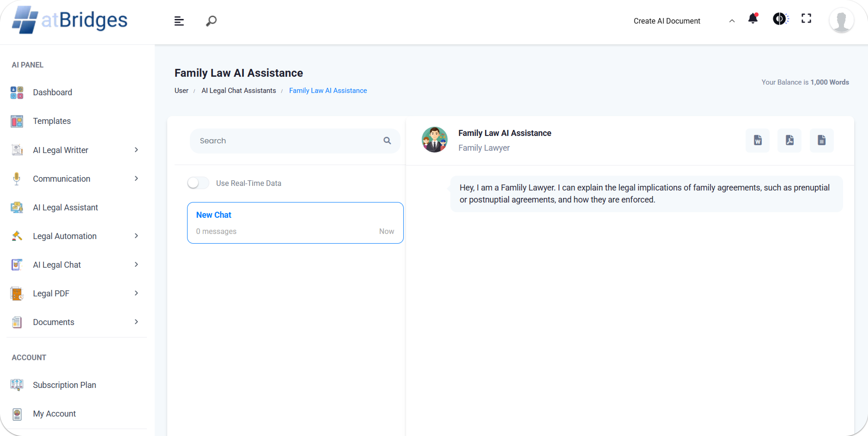Open Subscription Plan menu item
Viewport: 868px width, 436px height.
coord(64,385)
